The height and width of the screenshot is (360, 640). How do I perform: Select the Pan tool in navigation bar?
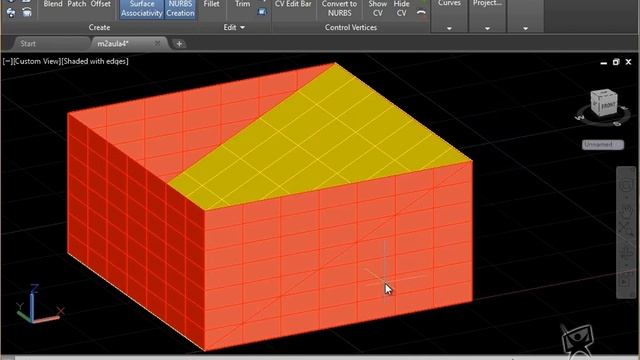(626, 211)
